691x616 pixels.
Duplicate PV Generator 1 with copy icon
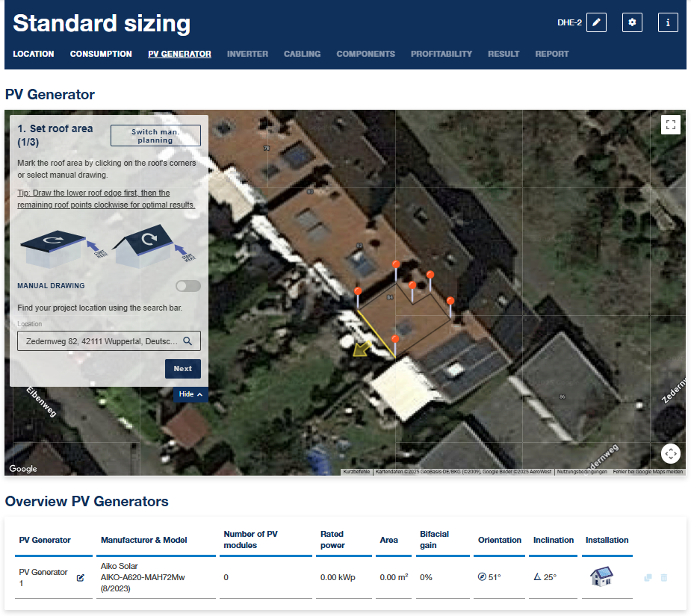pyautogui.click(x=648, y=578)
